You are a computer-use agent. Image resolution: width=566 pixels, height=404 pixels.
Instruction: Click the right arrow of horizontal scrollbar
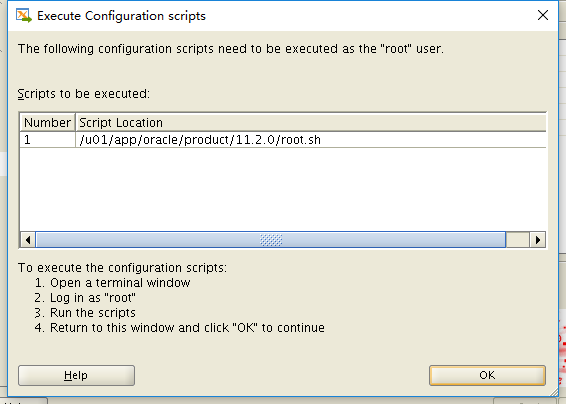pos(537,240)
